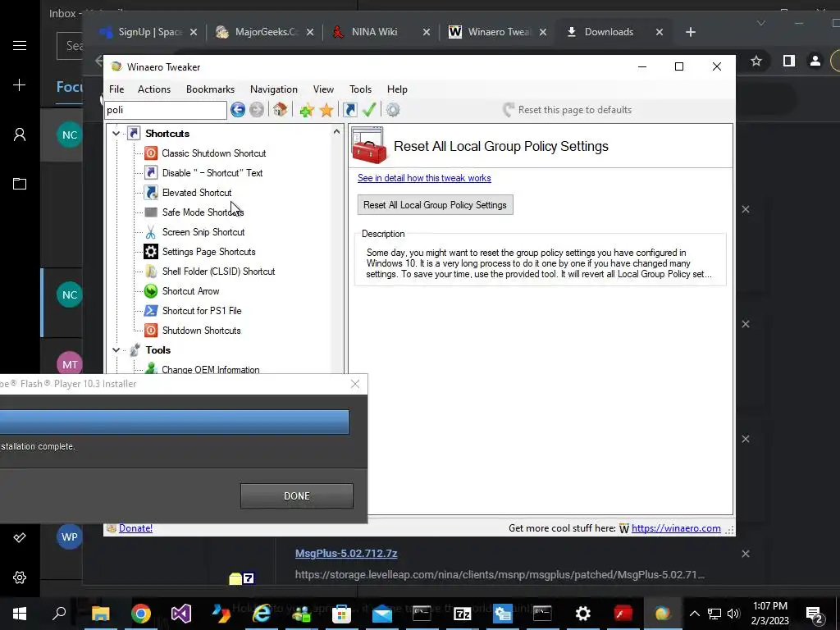Open the Navigation menu

click(274, 89)
